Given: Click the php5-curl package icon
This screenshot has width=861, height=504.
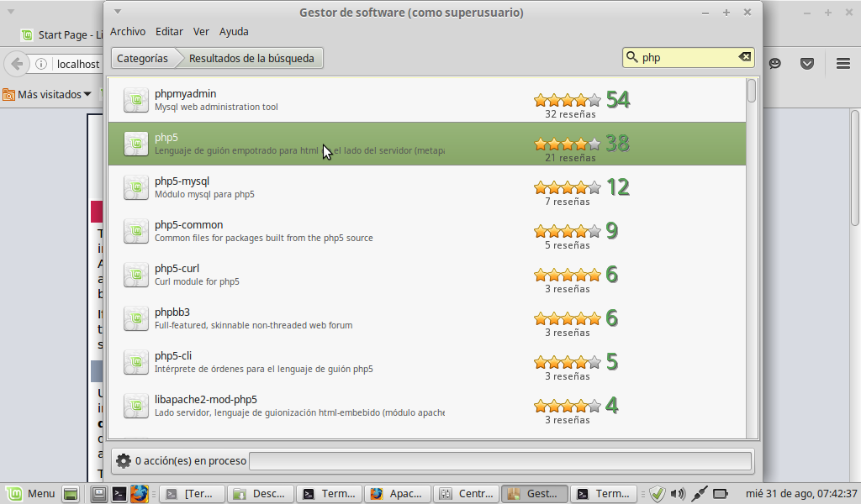Looking at the screenshot, I should click(x=136, y=275).
